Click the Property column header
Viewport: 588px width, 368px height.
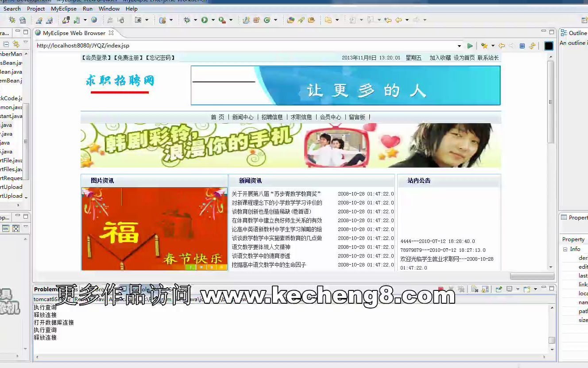[x=574, y=239]
